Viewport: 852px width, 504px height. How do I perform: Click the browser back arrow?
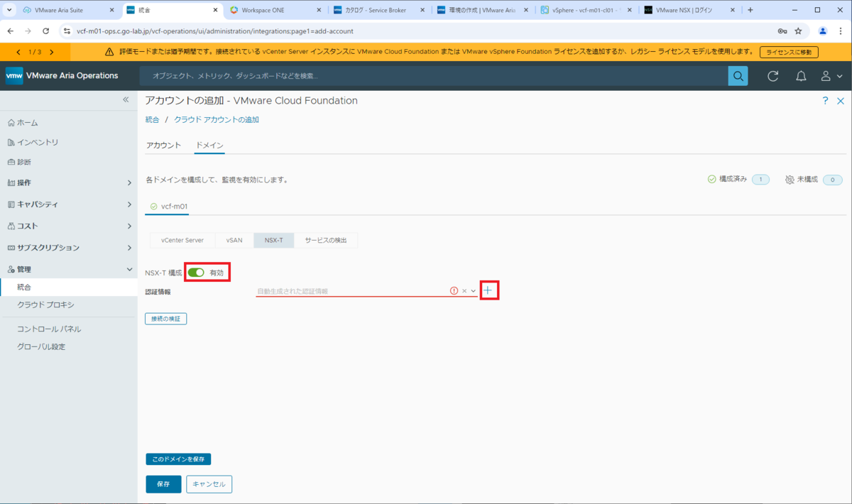coord(11,31)
